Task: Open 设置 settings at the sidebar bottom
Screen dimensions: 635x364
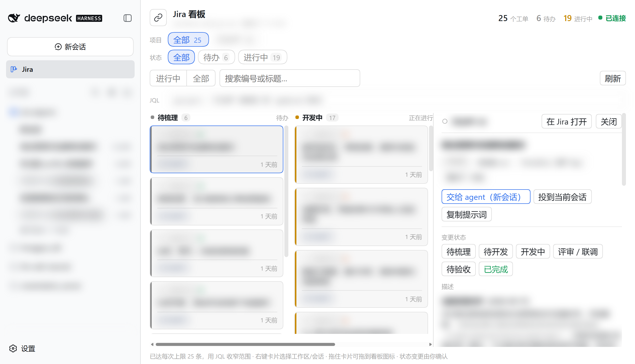Action: click(x=22, y=348)
